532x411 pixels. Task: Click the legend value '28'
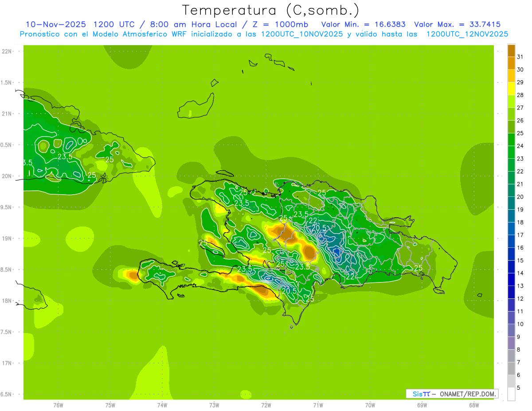(520, 95)
